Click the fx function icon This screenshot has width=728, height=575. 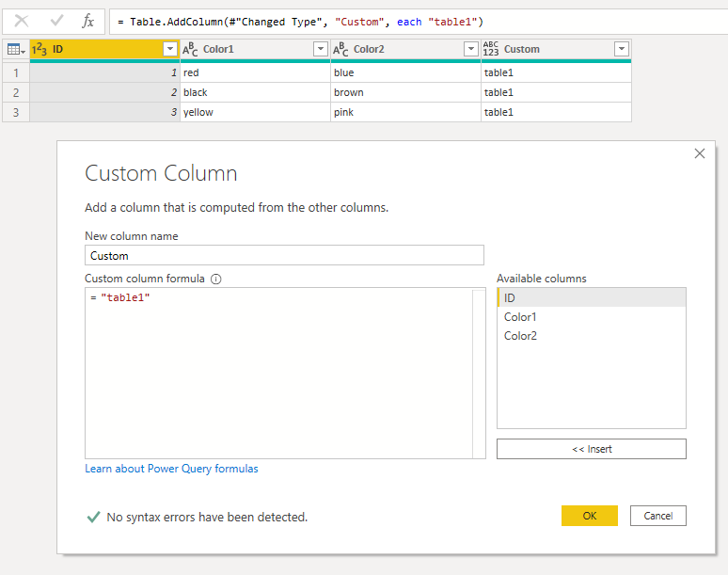point(87,21)
